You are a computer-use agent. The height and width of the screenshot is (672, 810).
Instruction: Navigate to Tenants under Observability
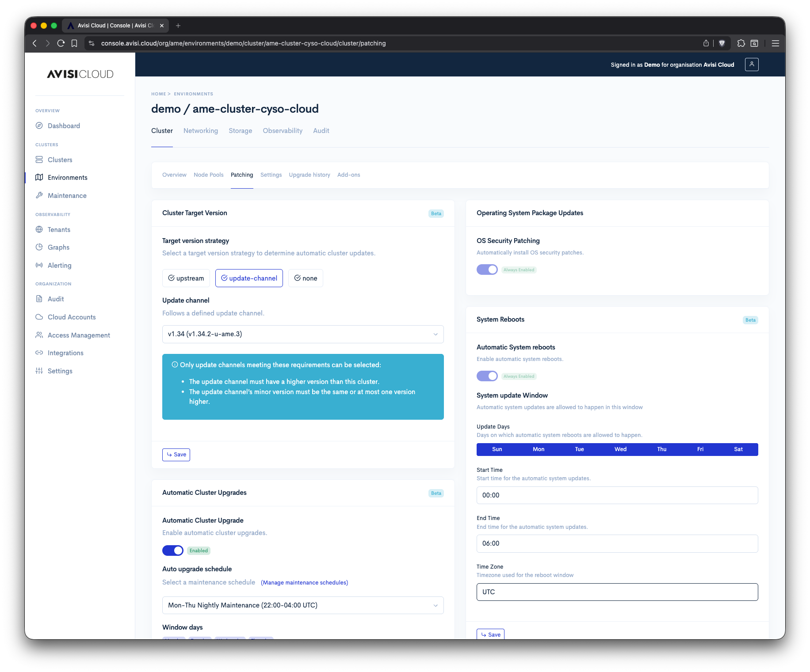click(x=59, y=229)
